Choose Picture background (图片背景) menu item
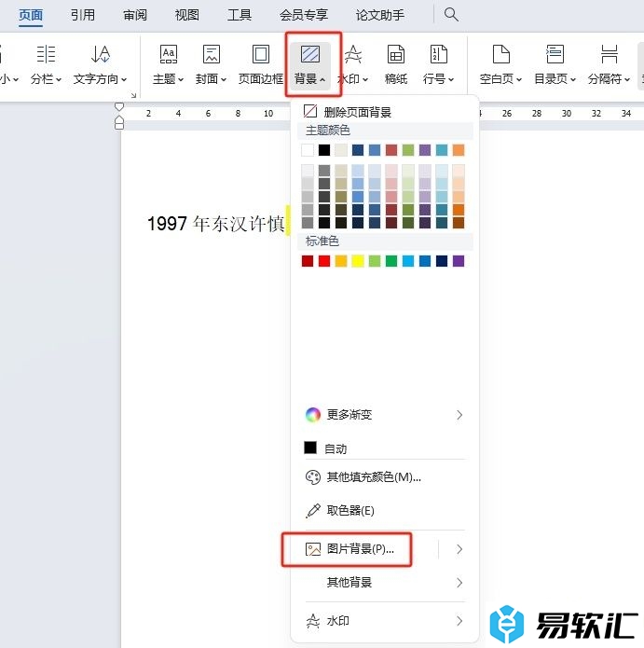Viewport: 644px width, 648px height. [361, 549]
